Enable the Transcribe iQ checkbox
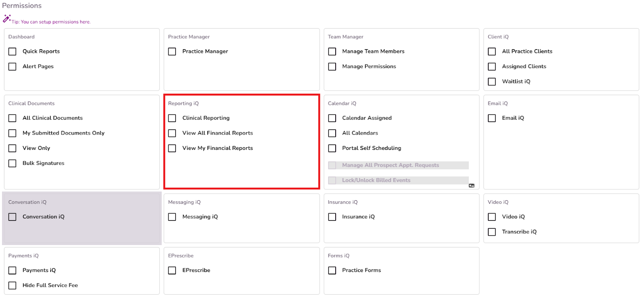This screenshot has height=299, width=644. click(x=492, y=232)
